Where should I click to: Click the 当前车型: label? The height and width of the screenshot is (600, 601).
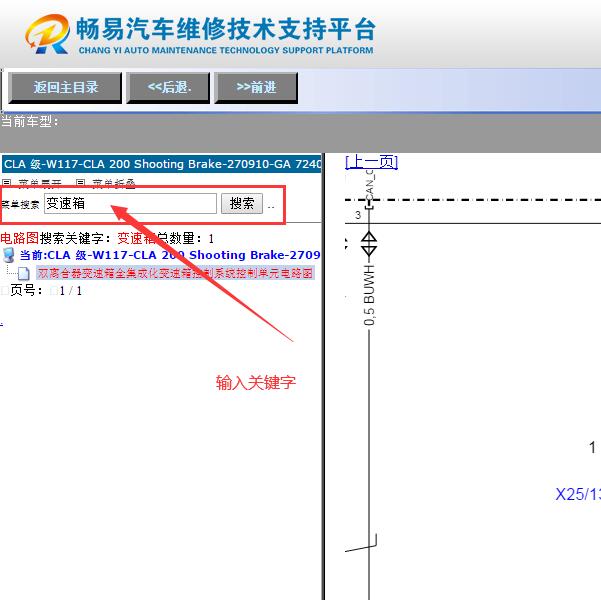point(30,122)
